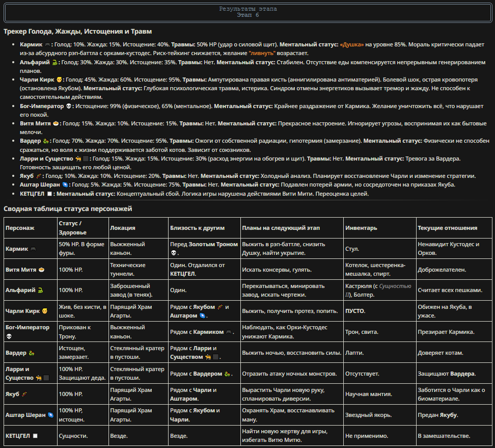
Task: Click the ПУСТО inventory cell for Чарли Кирк
Action: coord(355,311)
